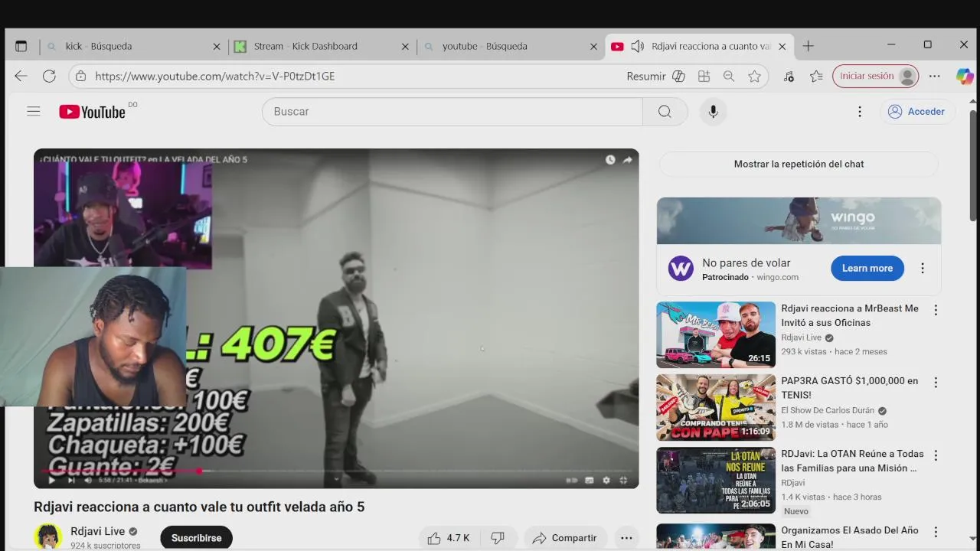The height and width of the screenshot is (551, 980).
Task: Open the apps grid icon in address bar
Action: coord(704,77)
